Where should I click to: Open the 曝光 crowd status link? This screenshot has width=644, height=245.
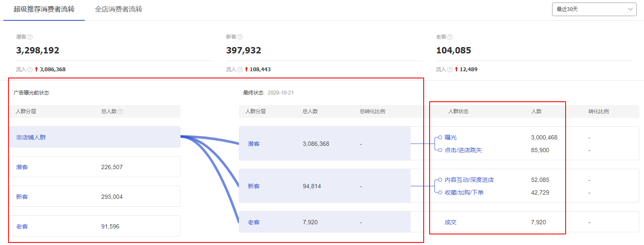click(x=450, y=137)
